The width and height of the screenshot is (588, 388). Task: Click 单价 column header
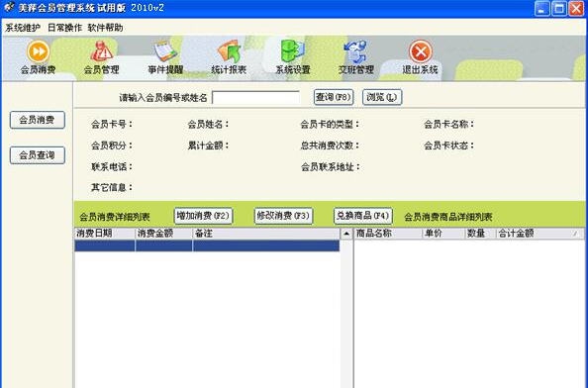click(443, 234)
